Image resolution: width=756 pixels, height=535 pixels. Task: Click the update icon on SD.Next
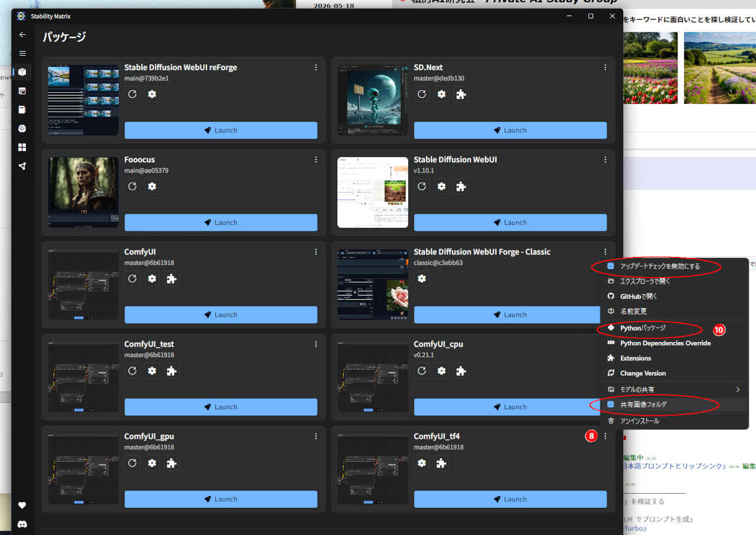(x=422, y=94)
